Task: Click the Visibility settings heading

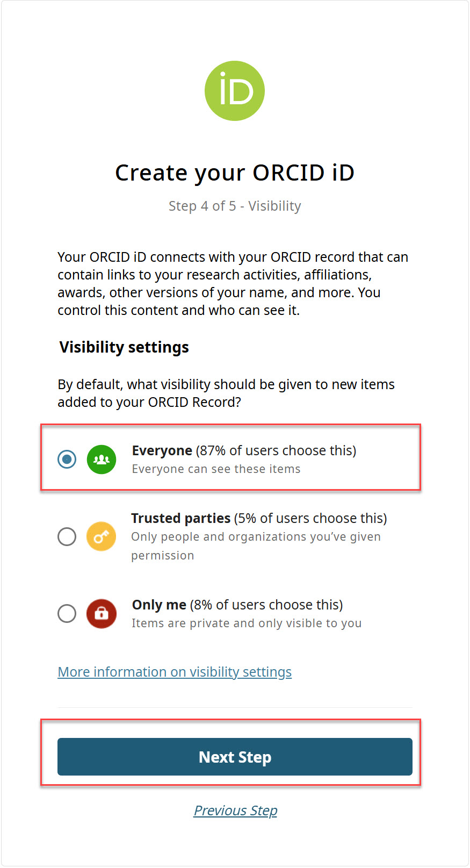Action: tap(124, 347)
